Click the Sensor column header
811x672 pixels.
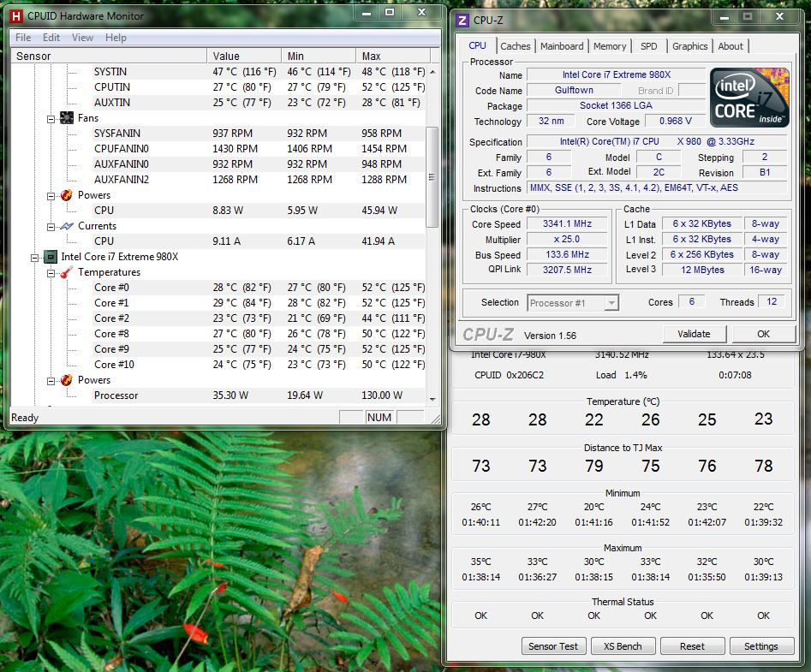109,56
